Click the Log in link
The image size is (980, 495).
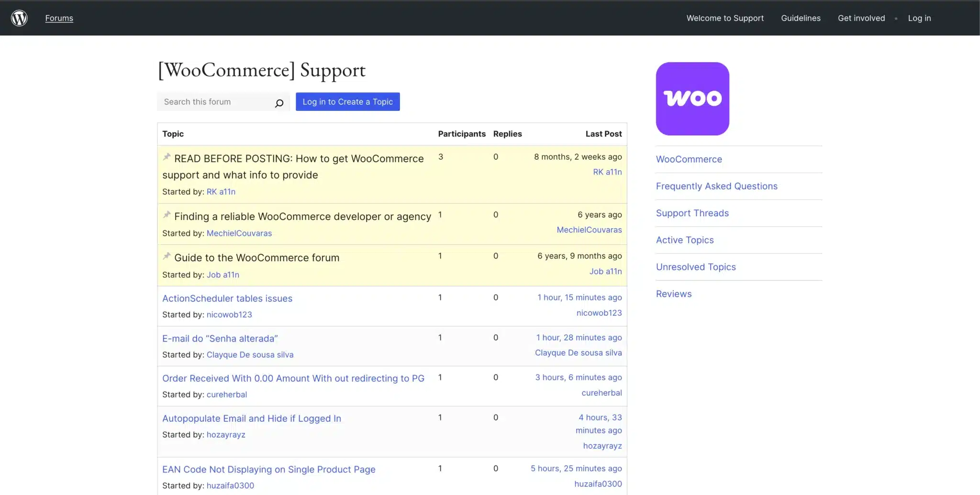[919, 18]
